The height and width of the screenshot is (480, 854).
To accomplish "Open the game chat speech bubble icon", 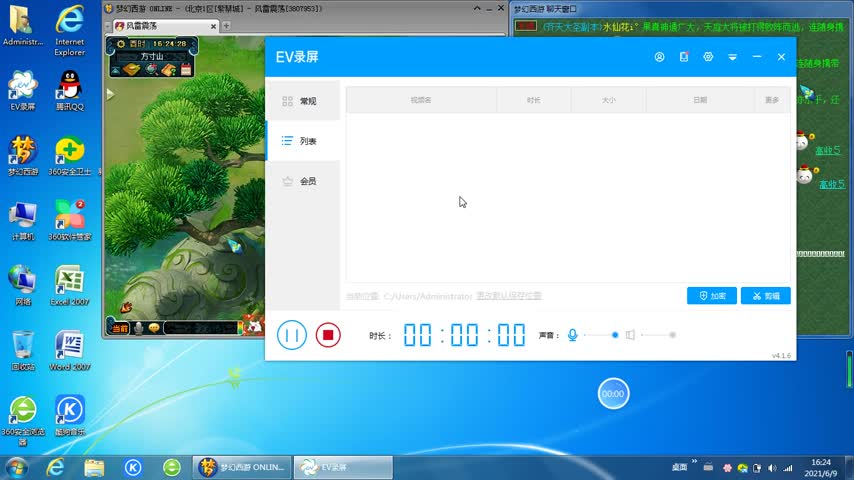I will click(154, 328).
